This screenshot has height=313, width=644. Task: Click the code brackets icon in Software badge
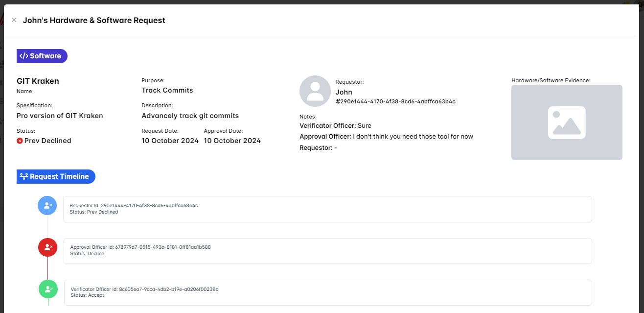24,56
